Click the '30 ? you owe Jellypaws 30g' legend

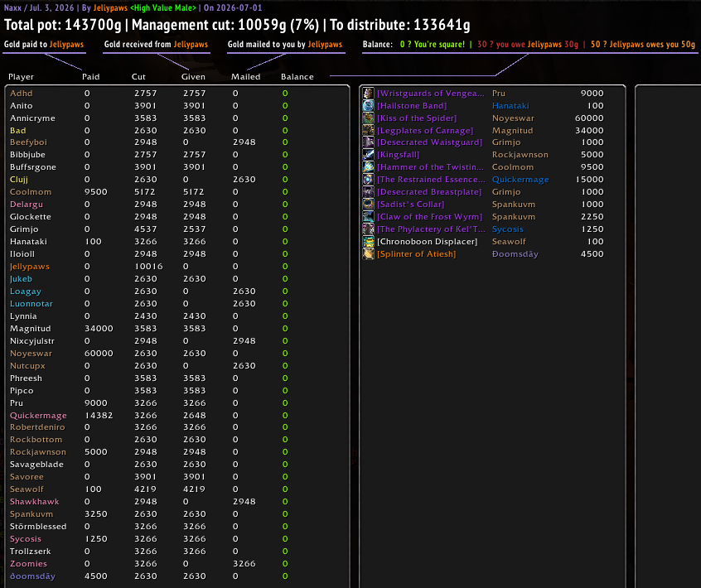point(528,44)
